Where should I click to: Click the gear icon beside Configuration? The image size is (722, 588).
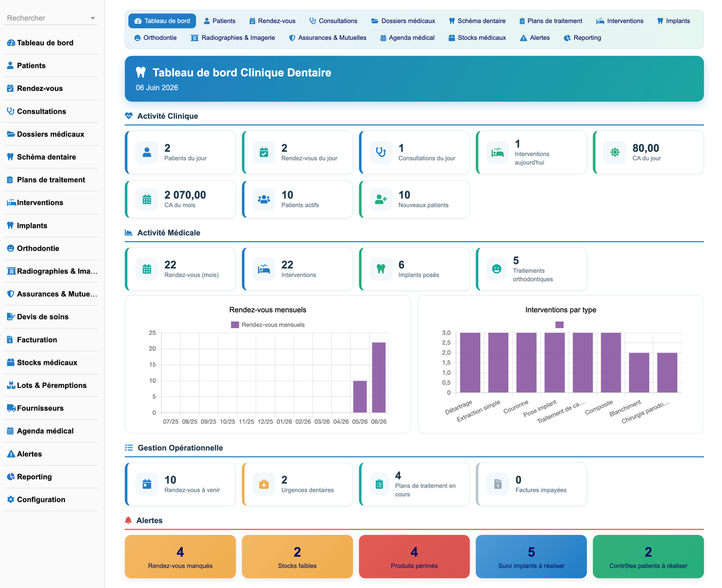tap(10, 500)
